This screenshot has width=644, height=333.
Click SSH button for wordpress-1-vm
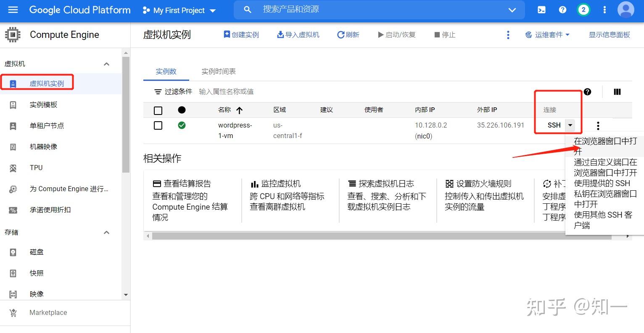point(554,125)
